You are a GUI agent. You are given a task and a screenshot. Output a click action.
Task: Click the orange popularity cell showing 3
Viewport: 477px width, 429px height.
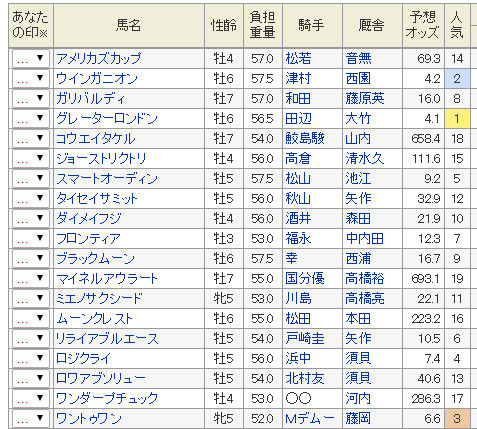[x=457, y=418]
